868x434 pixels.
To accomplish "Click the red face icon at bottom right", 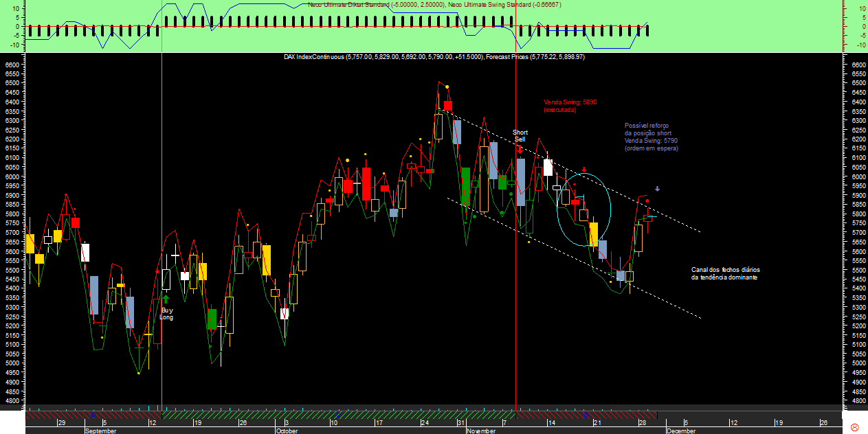I will pyautogui.click(x=855, y=427).
